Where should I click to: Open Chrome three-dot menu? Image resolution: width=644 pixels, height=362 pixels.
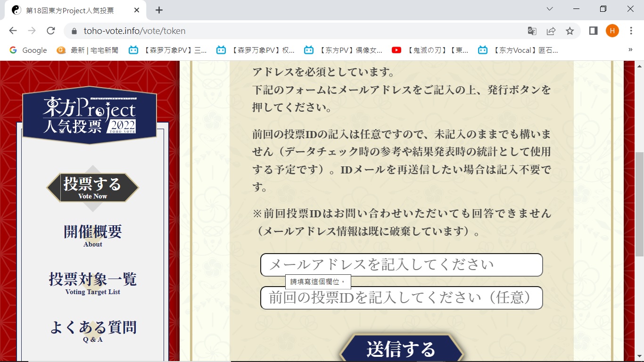pyautogui.click(x=631, y=31)
